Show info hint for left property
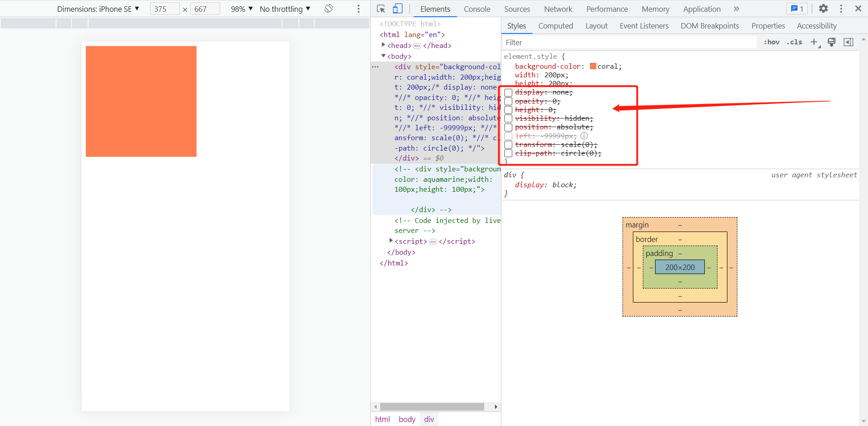 584,136
